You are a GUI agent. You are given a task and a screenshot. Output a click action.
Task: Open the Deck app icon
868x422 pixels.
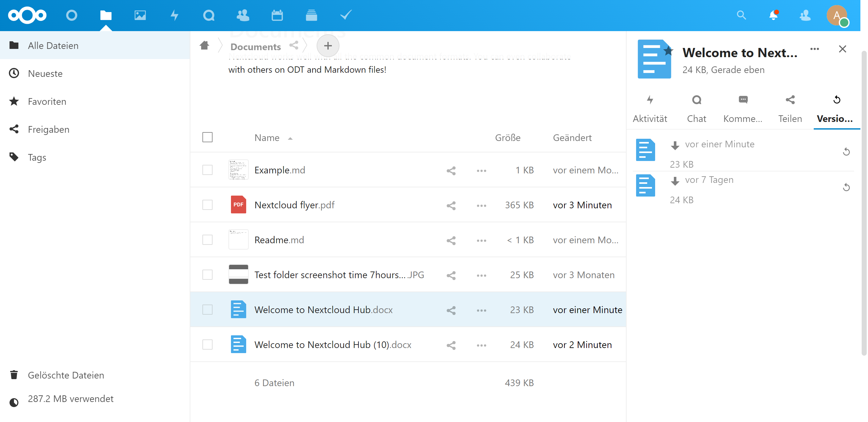(311, 15)
